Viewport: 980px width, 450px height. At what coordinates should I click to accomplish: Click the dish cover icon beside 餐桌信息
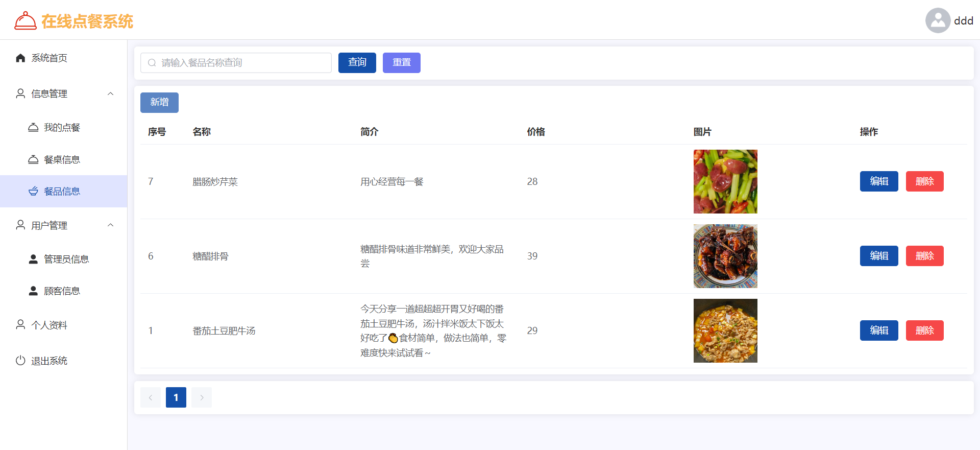point(33,159)
